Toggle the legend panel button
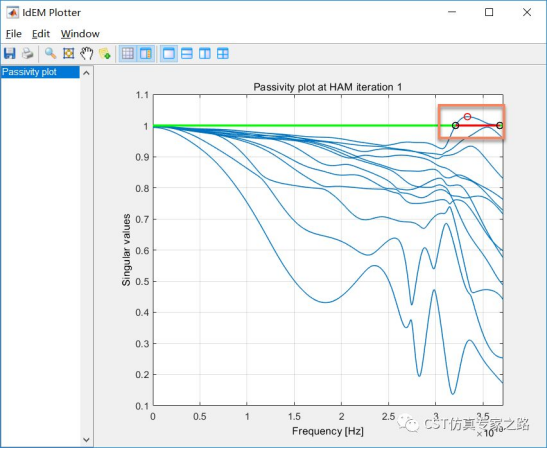Screen dimensions: 548x449 pos(145,53)
